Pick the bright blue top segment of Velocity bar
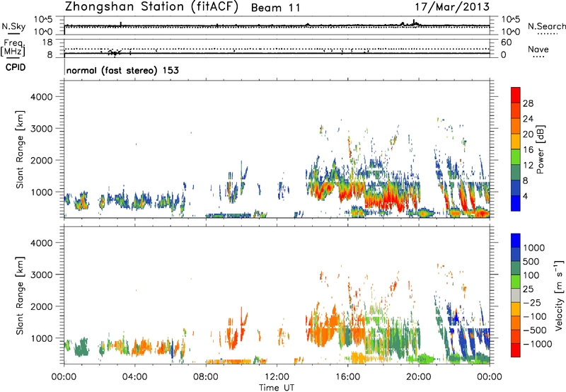The image size is (566, 392). coord(516,241)
